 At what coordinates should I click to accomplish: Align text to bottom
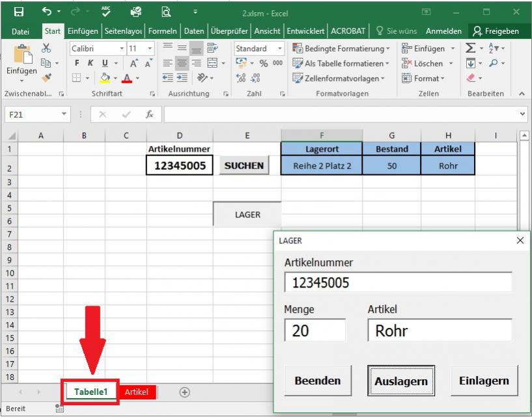(197, 48)
